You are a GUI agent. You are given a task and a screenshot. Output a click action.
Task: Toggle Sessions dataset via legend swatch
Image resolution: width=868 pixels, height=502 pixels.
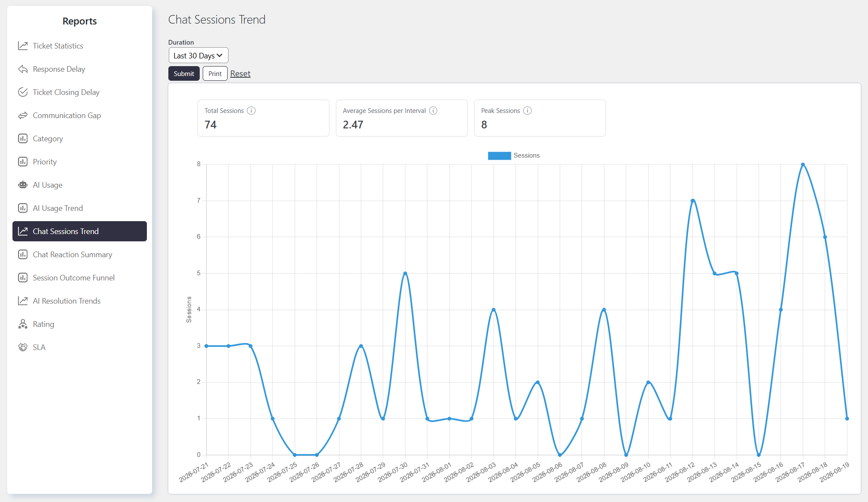499,155
